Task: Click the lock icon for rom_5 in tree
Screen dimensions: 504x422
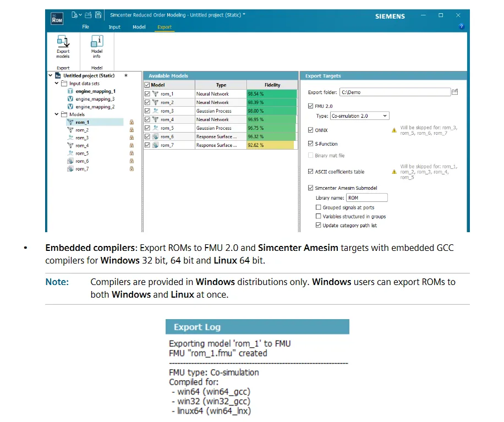Action: tap(132, 154)
